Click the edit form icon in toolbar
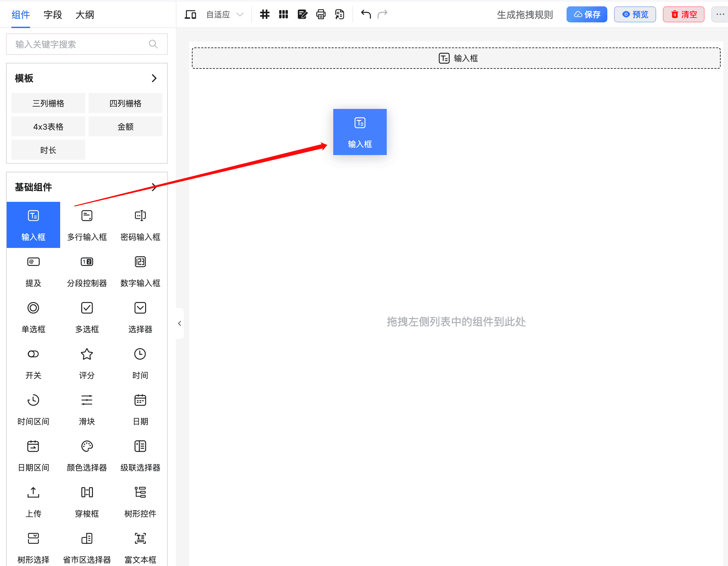 302,14
